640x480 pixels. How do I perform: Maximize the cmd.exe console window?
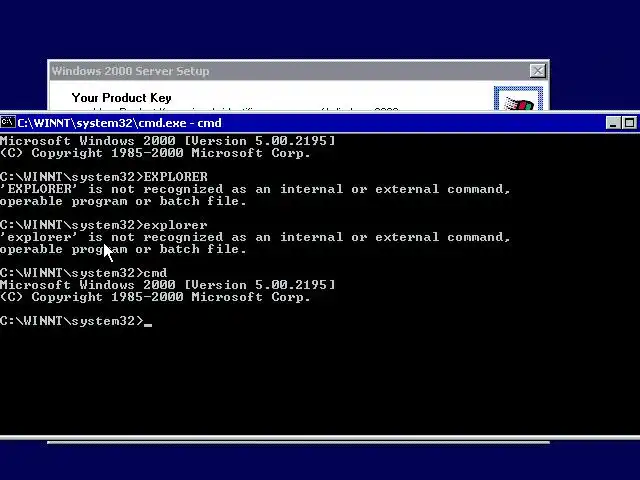(629, 123)
